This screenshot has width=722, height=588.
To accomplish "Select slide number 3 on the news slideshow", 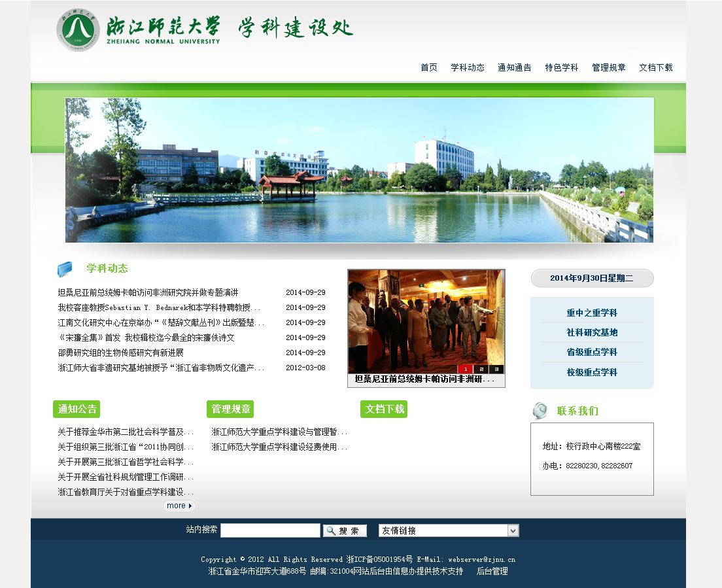I will (x=496, y=369).
